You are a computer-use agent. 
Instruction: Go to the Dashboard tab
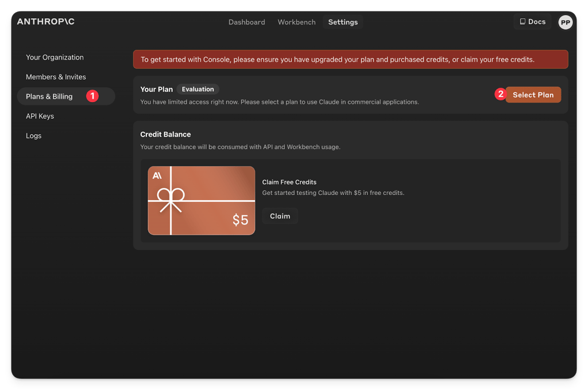246,22
